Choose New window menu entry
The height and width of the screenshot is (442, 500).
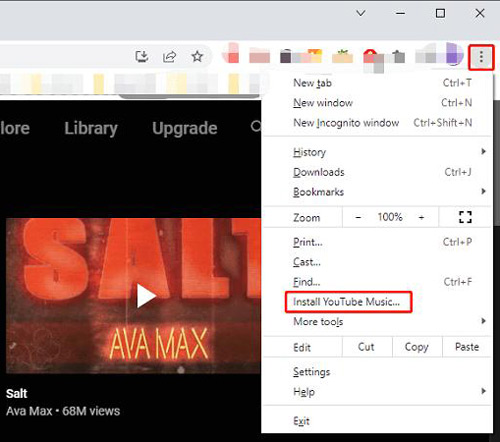pyautogui.click(x=378, y=103)
